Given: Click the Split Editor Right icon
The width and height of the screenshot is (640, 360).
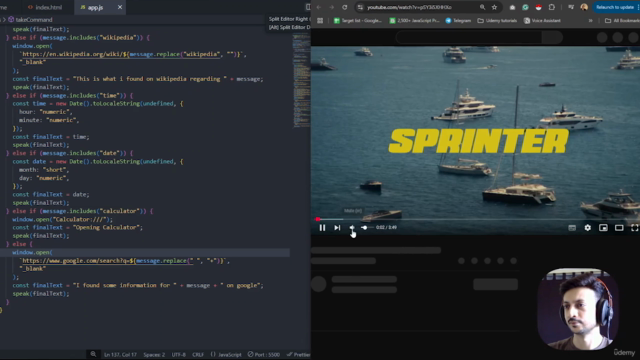Looking at the screenshot, I should click(308, 7).
